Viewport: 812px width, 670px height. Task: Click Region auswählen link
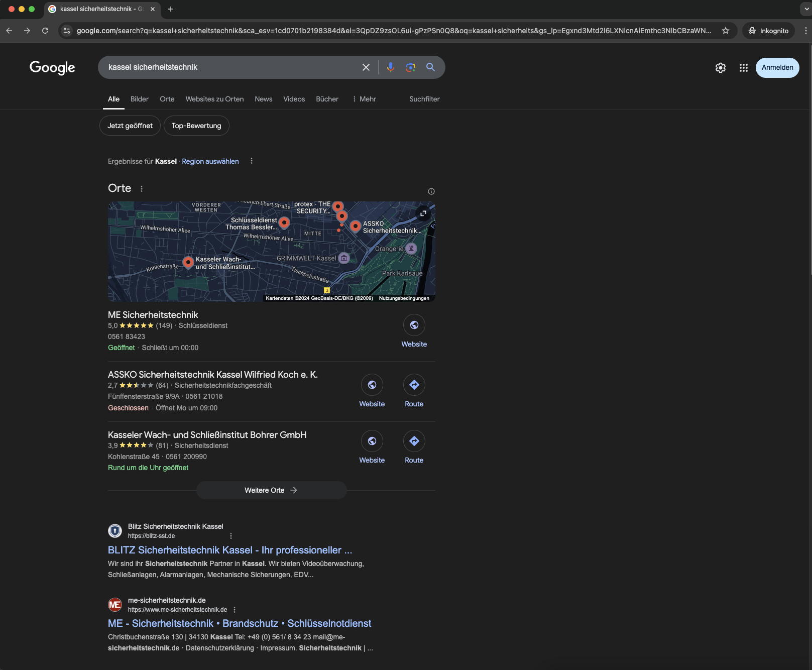coord(210,161)
